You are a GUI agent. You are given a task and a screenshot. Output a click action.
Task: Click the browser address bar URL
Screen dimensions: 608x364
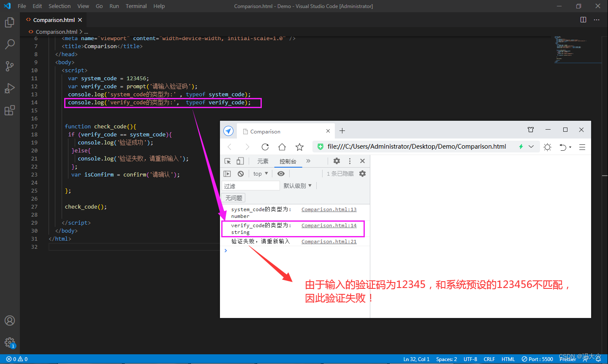(x=417, y=147)
